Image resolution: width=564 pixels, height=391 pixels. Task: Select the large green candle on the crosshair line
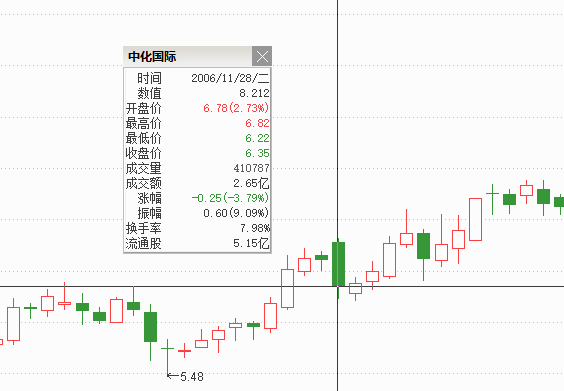pyautogui.click(x=338, y=268)
